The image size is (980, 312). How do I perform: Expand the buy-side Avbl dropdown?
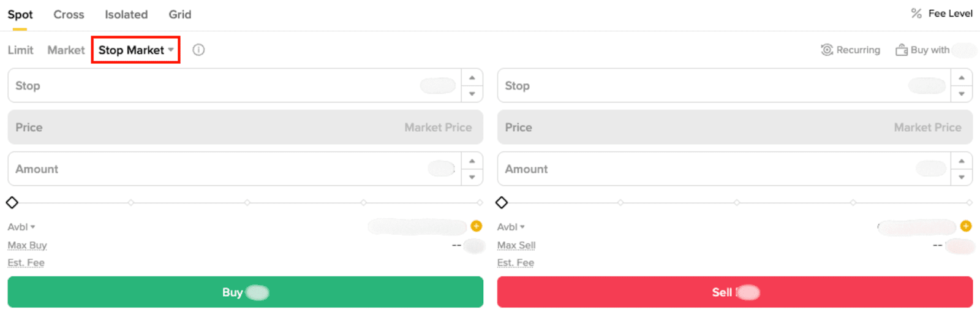tap(32, 227)
